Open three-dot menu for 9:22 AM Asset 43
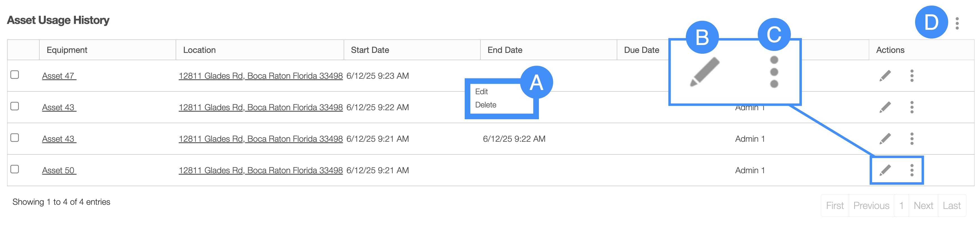The height and width of the screenshot is (225, 980). 911,107
